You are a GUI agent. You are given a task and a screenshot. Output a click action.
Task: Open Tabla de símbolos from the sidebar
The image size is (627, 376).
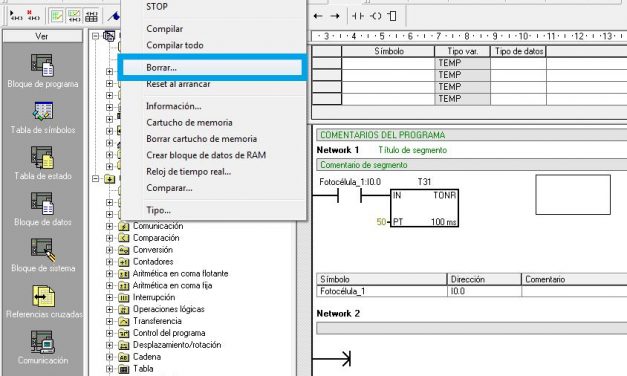(42, 117)
